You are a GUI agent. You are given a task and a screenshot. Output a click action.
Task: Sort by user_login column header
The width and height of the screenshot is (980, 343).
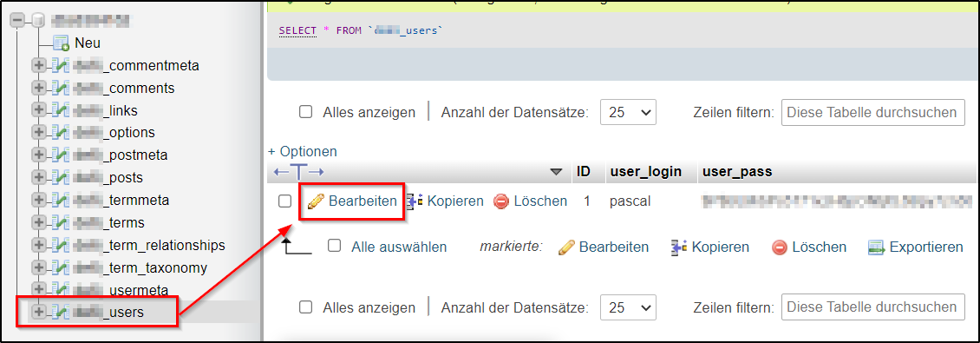(645, 172)
